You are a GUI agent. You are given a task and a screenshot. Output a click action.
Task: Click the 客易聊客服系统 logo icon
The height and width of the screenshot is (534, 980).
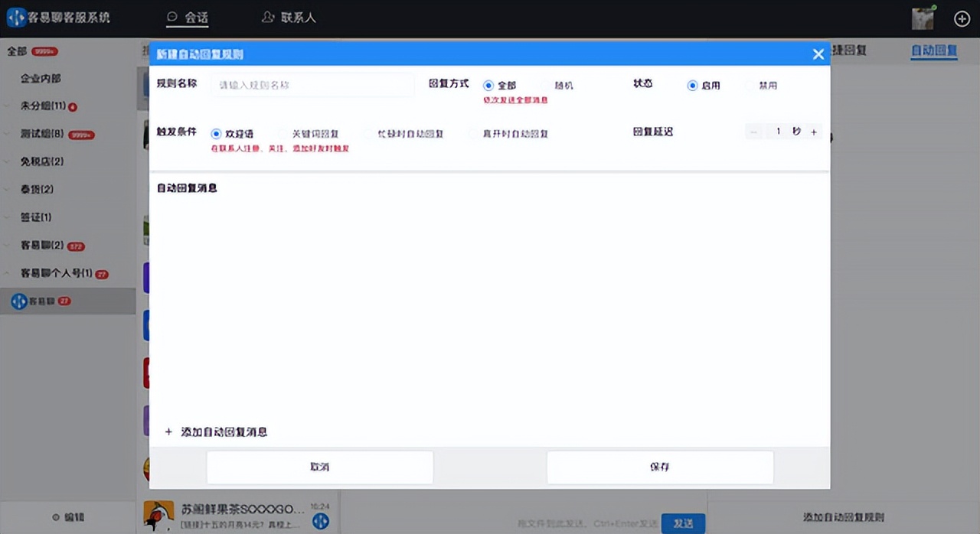click(15, 17)
